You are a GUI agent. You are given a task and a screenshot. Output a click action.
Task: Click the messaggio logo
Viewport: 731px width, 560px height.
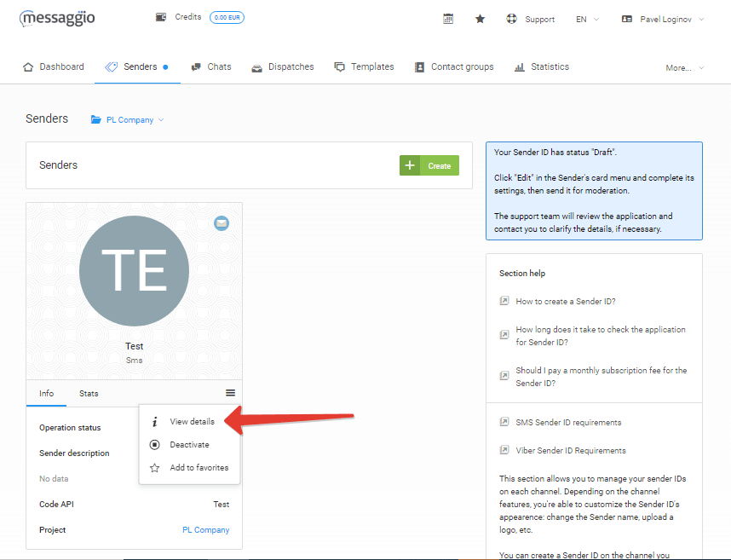coord(57,18)
